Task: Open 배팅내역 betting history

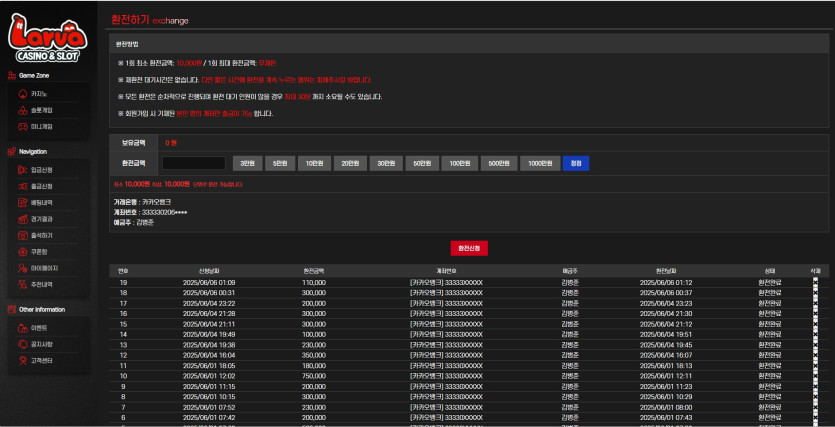Action: 42,203
